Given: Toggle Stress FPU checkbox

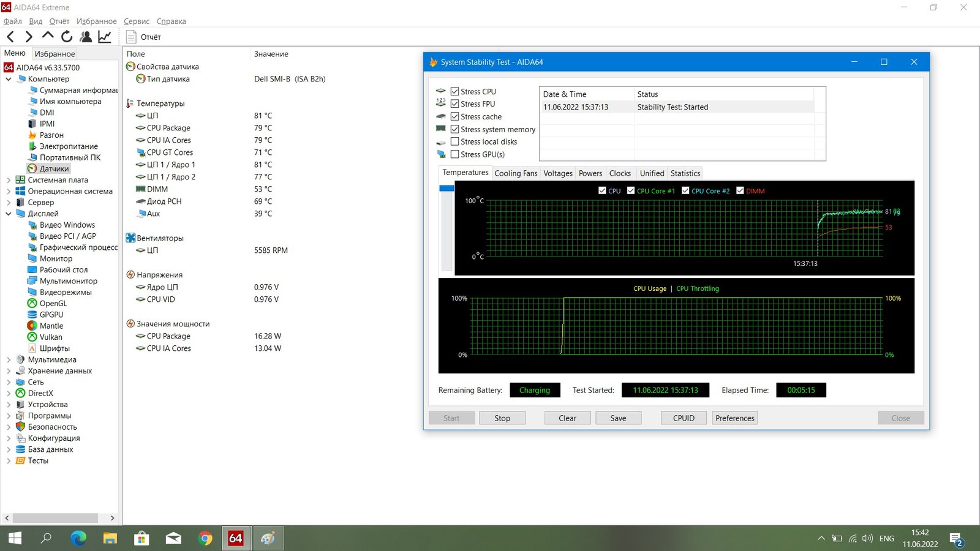Looking at the screenshot, I should 454,104.
